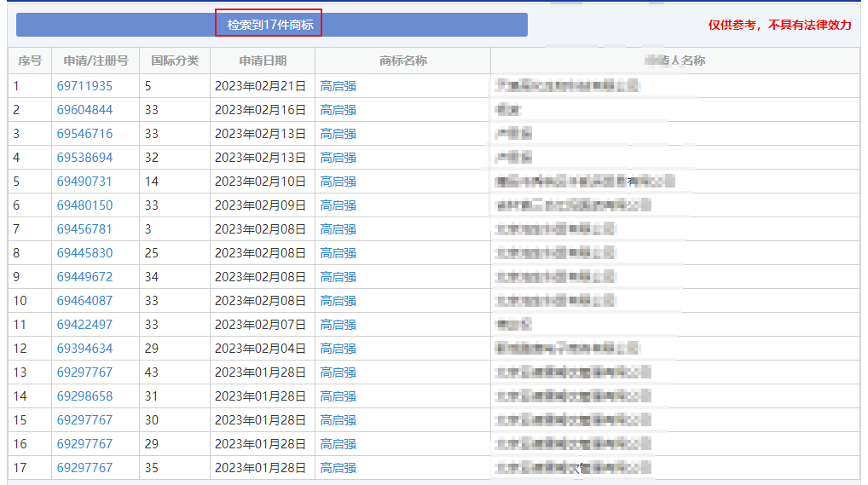
Task: Click the 序号 column header
Action: pyautogui.click(x=30, y=61)
